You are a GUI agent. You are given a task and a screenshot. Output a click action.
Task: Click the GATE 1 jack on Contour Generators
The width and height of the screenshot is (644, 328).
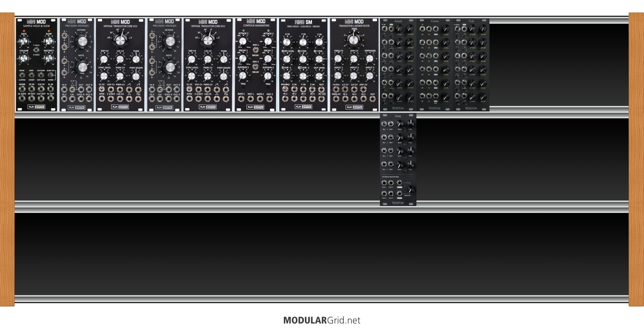pos(241,99)
